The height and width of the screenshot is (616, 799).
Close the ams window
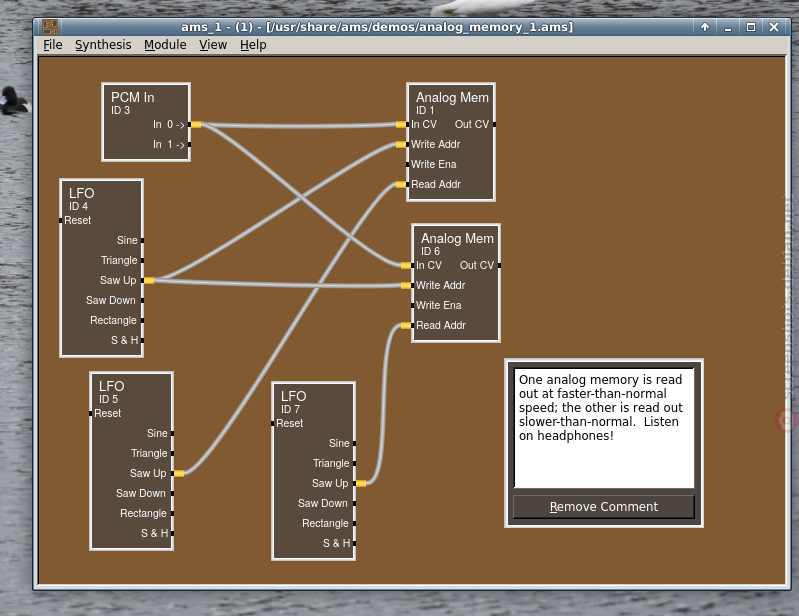tap(774, 27)
